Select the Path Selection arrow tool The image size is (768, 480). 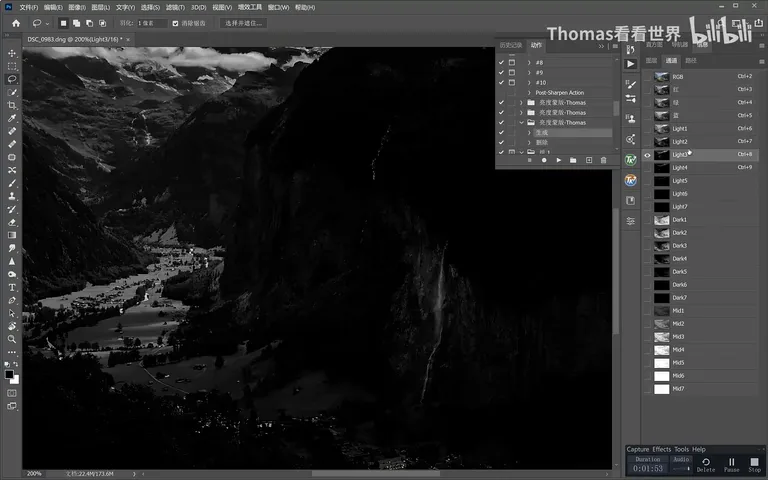[12, 313]
